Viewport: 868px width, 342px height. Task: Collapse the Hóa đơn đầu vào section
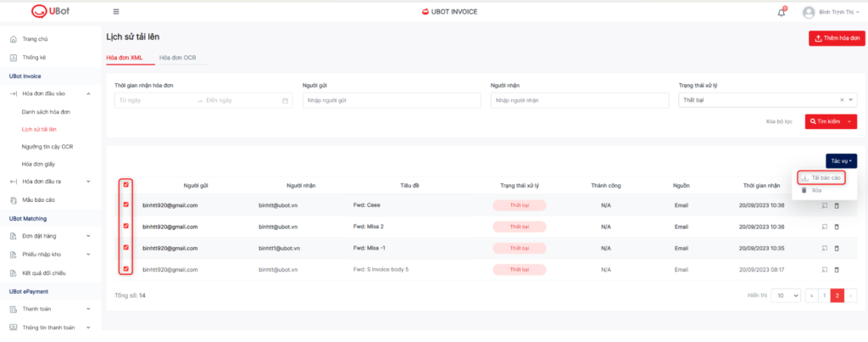pos(88,93)
